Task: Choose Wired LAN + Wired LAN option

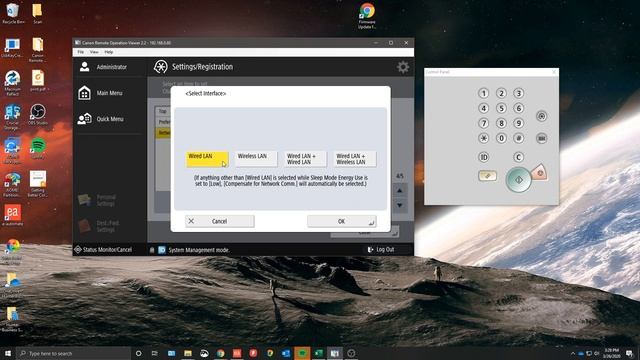Action: tap(305, 159)
